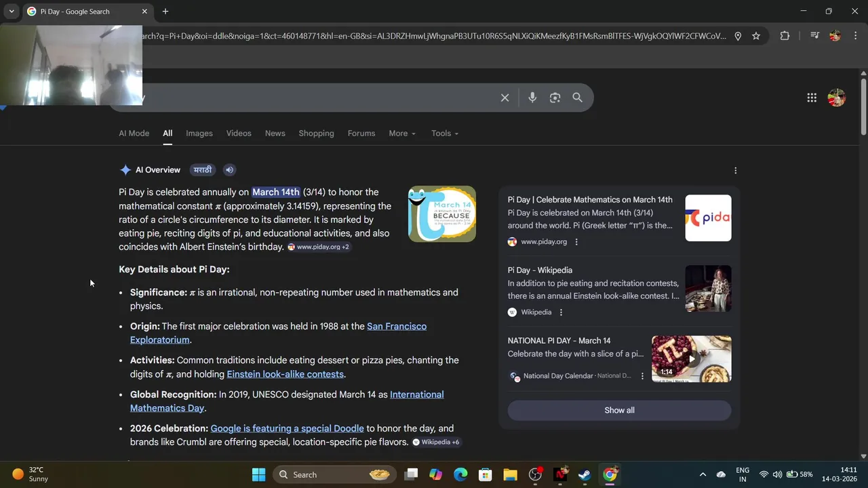Open weather widget 32°C Sunny

(31, 474)
